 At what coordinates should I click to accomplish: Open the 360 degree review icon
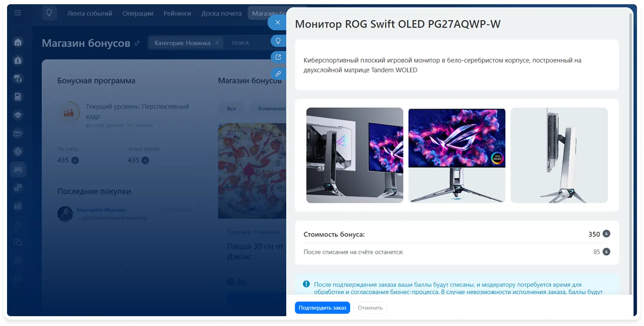coord(18,133)
